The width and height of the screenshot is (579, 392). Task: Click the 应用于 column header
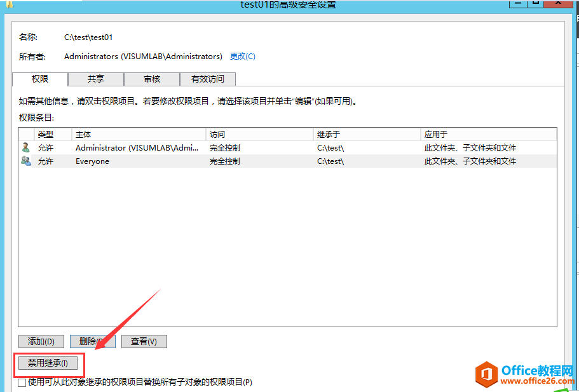[x=436, y=135]
